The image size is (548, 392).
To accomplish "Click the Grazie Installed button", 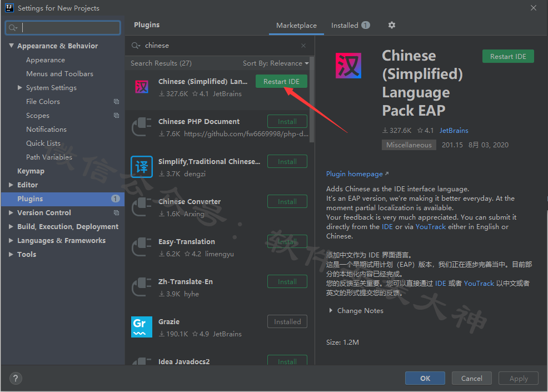I will [x=287, y=322].
